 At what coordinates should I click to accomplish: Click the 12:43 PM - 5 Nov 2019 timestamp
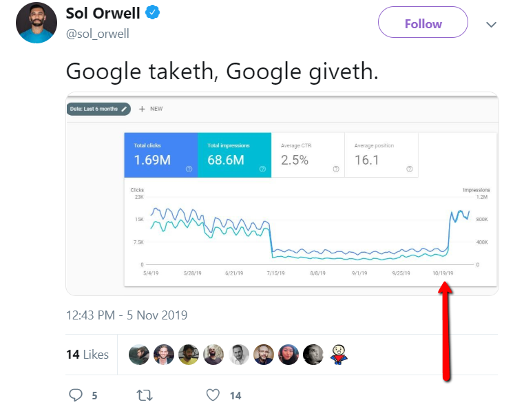pos(127,315)
